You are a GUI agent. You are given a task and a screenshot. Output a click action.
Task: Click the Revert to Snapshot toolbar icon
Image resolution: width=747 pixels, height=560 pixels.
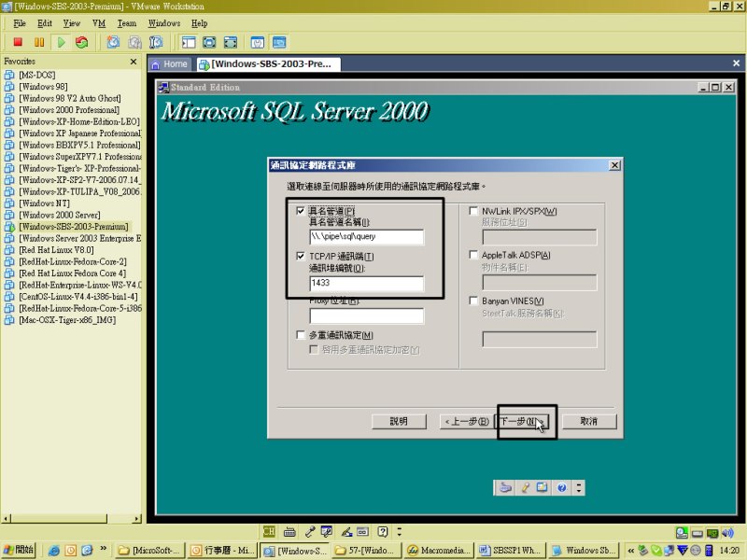click(x=134, y=42)
